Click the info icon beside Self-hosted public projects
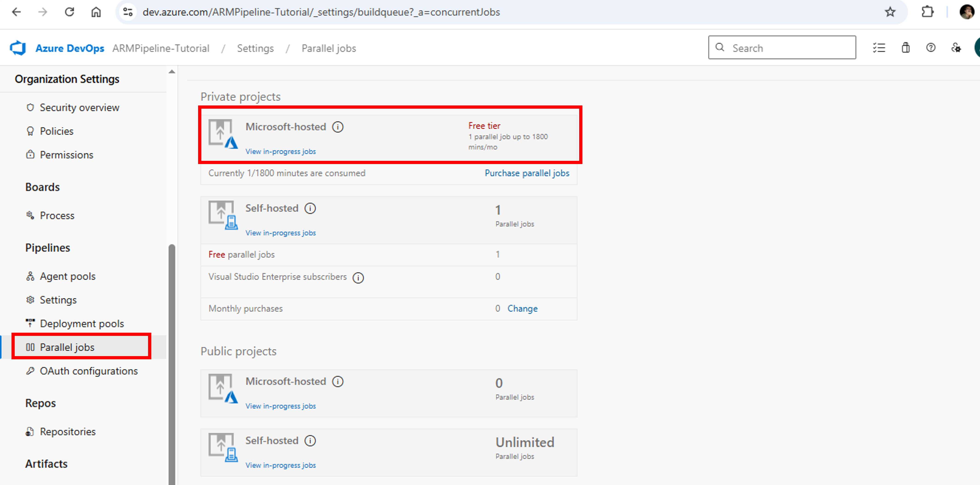This screenshot has height=485, width=980. (310, 441)
